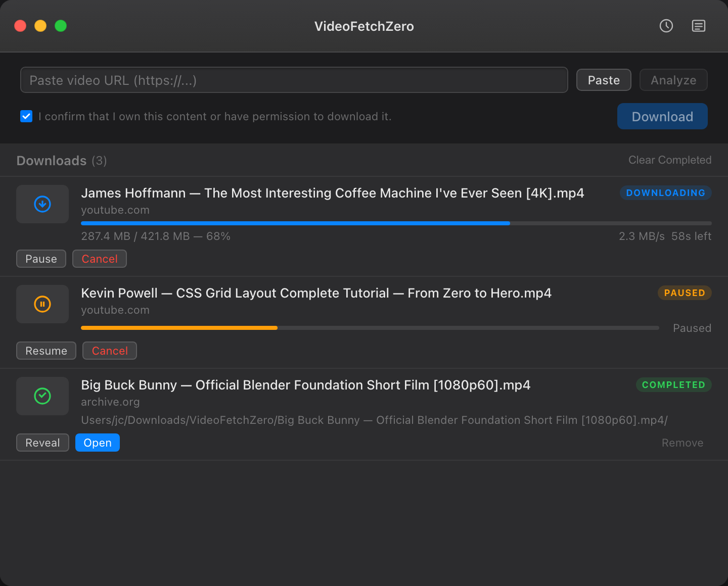Click the Analyze button
Viewport: 728px width, 586px height.
coord(673,80)
